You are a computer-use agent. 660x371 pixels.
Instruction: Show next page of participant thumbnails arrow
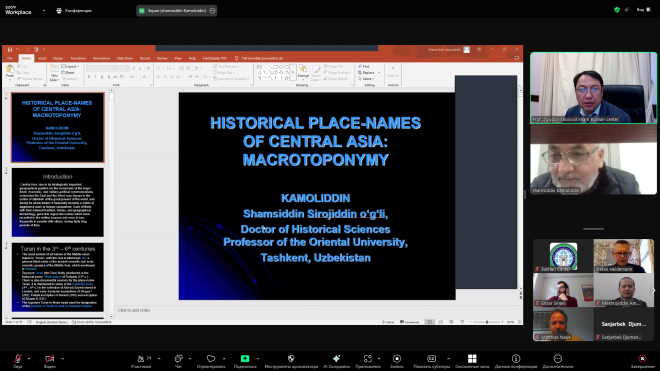click(652, 291)
